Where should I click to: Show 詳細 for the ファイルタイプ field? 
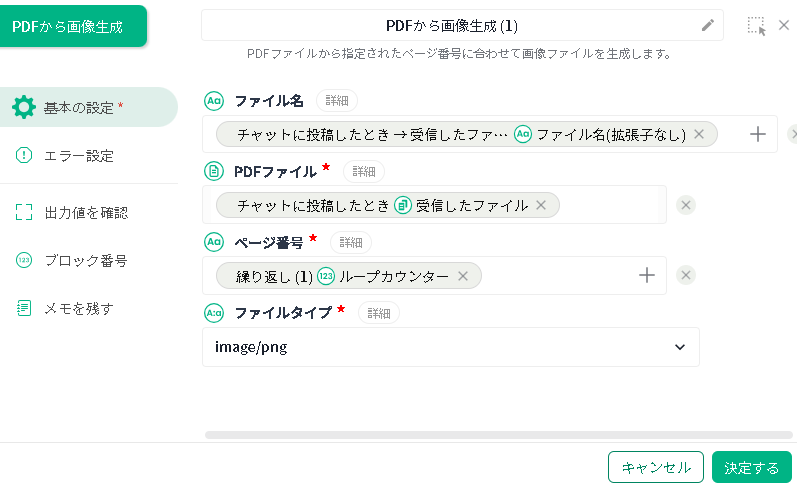[379, 312]
